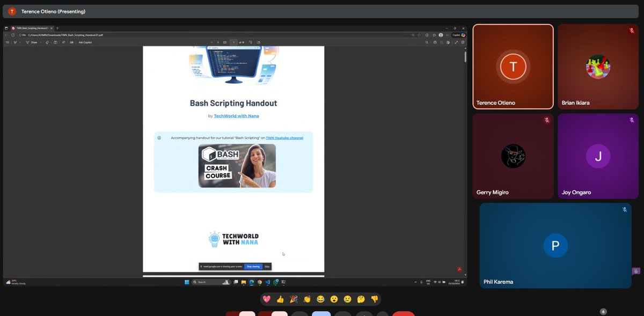Click the Windows Start button in shared screen
This screenshot has width=644, height=316.
pyautogui.click(x=187, y=282)
